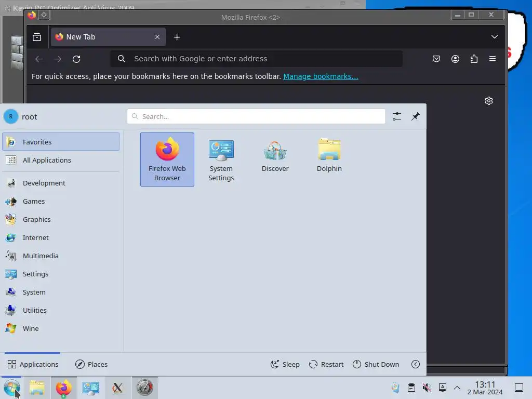Open clipboard tray icon

point(411,388)
